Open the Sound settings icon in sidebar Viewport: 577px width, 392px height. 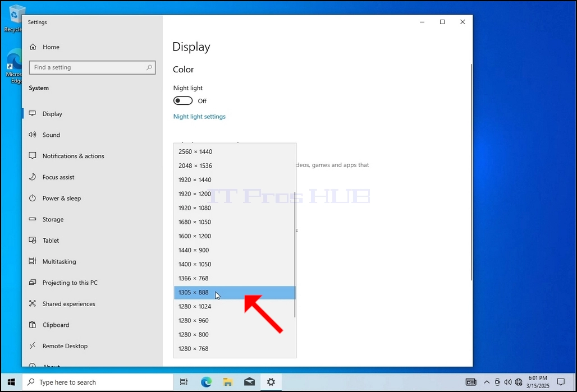(x=33, y=135)
